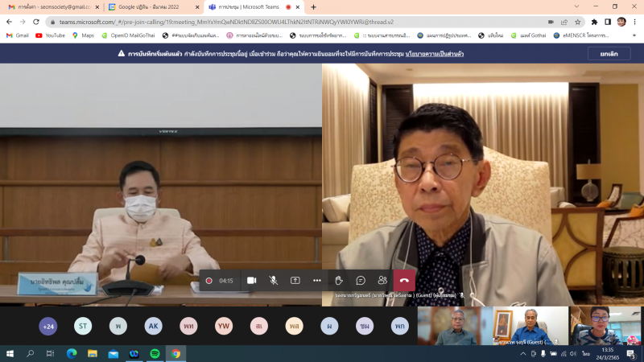The image size is (644, 362).
Task: Open Chrome's three-dot menu
Action: [x=634, y=22]
